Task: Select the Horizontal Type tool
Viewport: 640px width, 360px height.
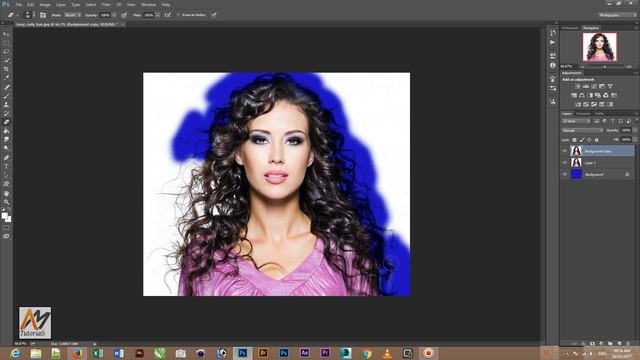Action: (6, 167)
